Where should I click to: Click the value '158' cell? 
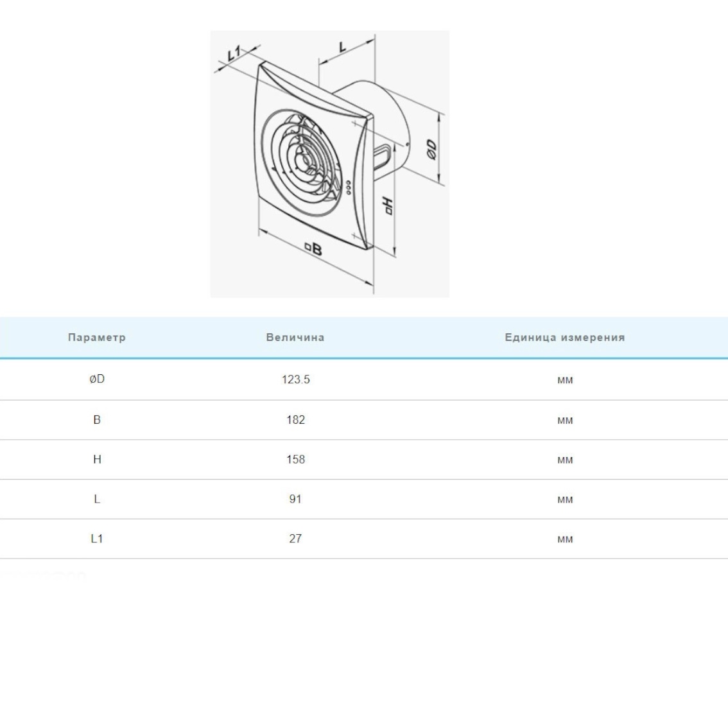(296, 459)
